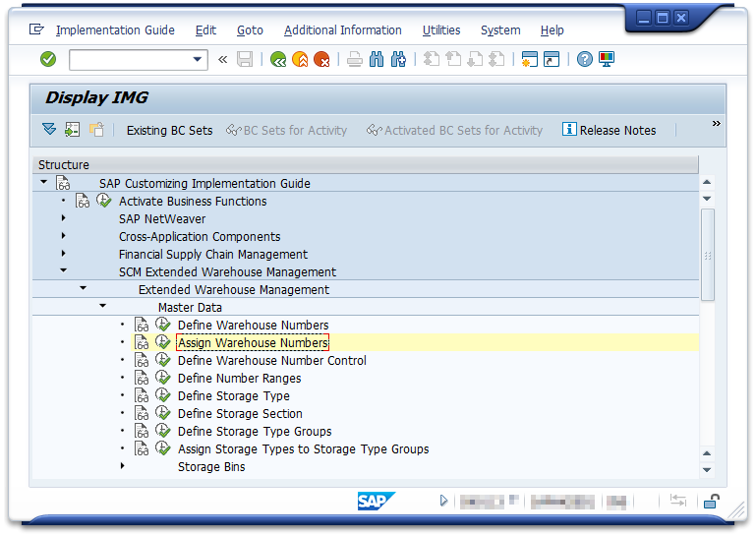Expand the Cross-Application Components node

click(x=63, y=236)
